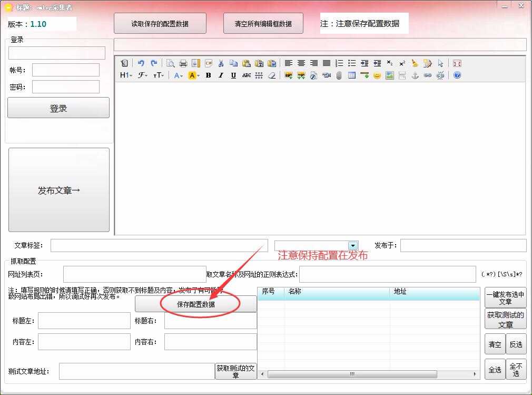532x395 pixels.
Task: Click 一键发布选中文章 button
Action: (505, 297)
